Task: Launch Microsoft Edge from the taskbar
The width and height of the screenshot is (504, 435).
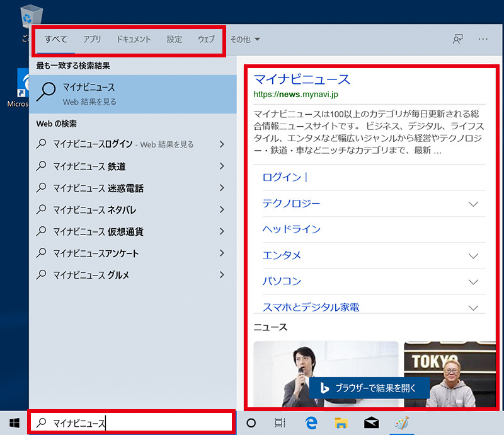Action: coord(311,423)
